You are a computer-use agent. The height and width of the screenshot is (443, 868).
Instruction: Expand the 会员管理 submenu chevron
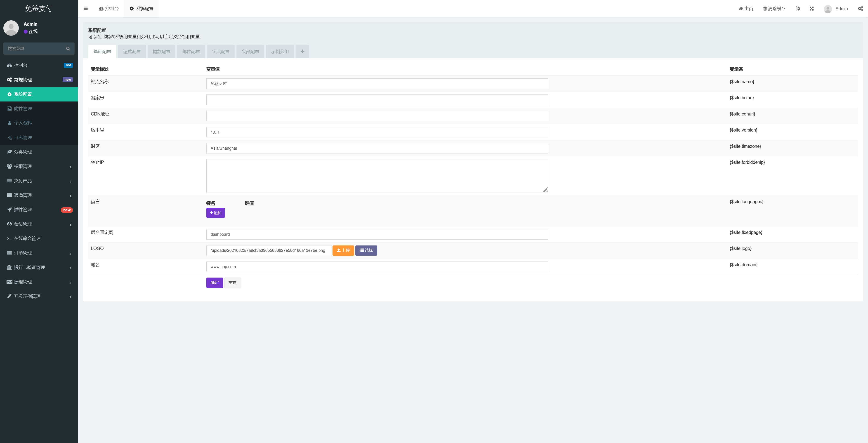71,225
